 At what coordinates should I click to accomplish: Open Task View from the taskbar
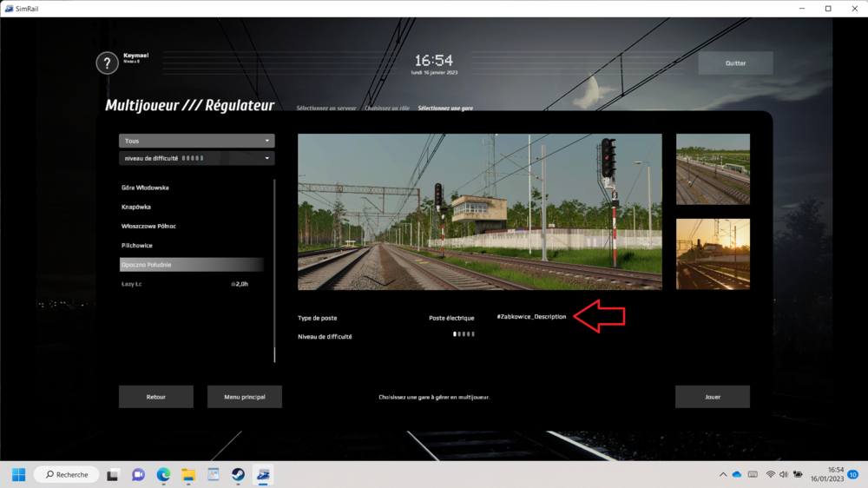(x=113, y=474)
